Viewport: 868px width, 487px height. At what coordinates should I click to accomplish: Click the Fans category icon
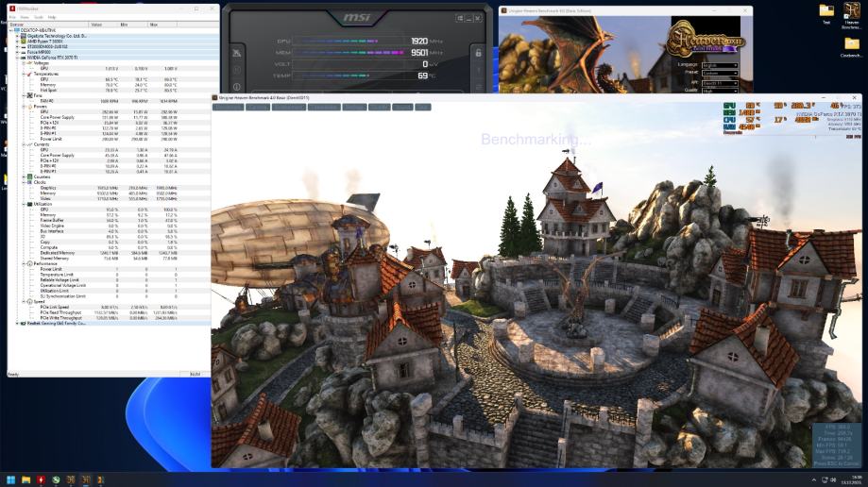point(30,95)
